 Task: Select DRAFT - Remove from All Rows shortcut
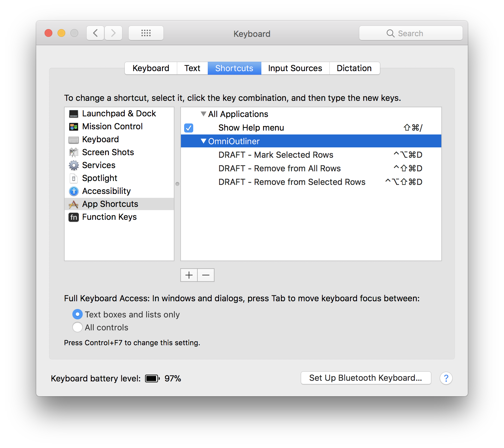click(279, 168)
